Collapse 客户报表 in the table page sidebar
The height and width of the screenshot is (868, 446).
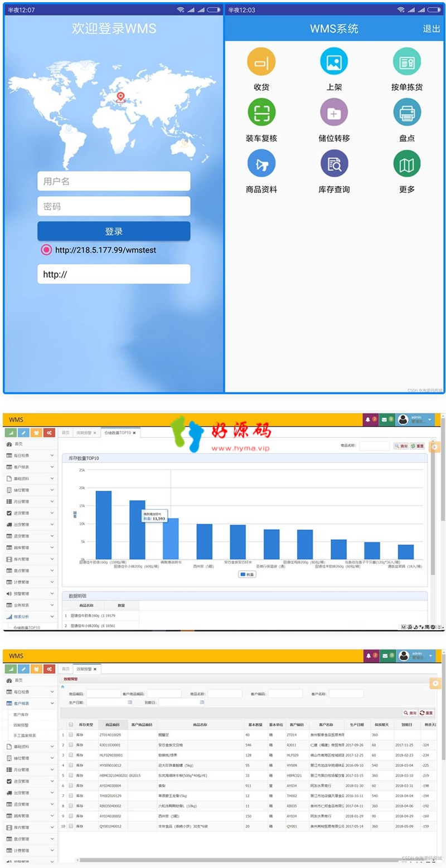30,704
